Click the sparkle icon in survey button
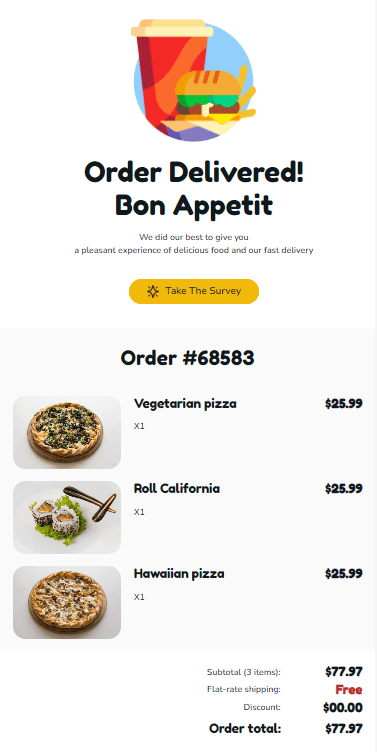This screenshot has height=752, width=377. tap(153, 291)
